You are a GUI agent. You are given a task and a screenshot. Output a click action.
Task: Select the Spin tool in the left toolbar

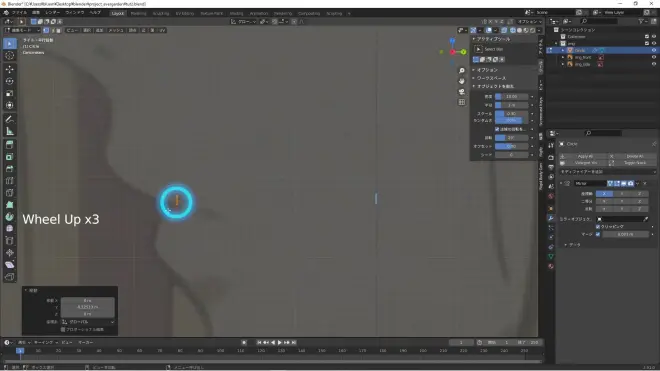[x=10, y=217]
